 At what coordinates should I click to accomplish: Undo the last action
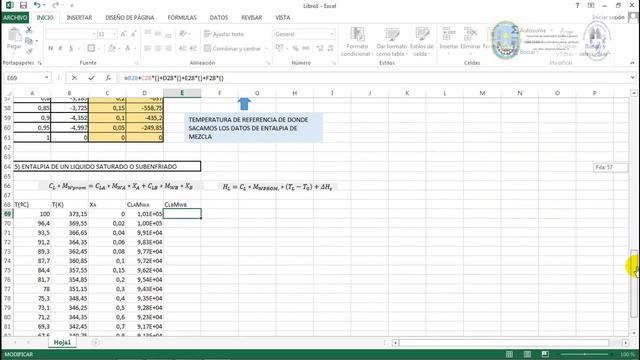(x=37, y=5)
